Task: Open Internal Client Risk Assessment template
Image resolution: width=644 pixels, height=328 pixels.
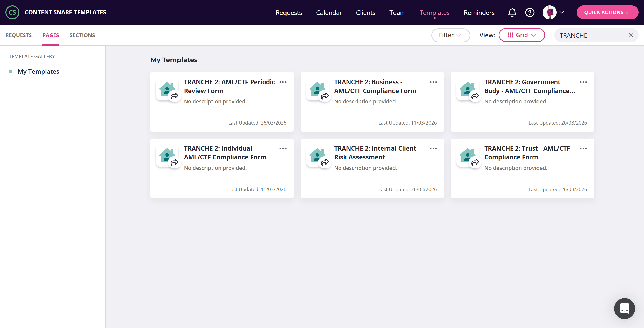Action: point(375,153)
